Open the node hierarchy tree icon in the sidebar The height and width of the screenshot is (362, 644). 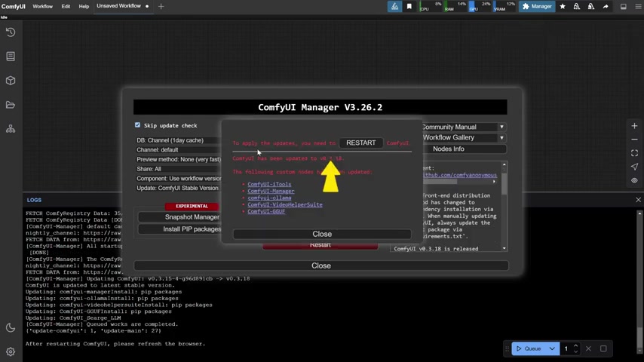click(x=11, y=129)
